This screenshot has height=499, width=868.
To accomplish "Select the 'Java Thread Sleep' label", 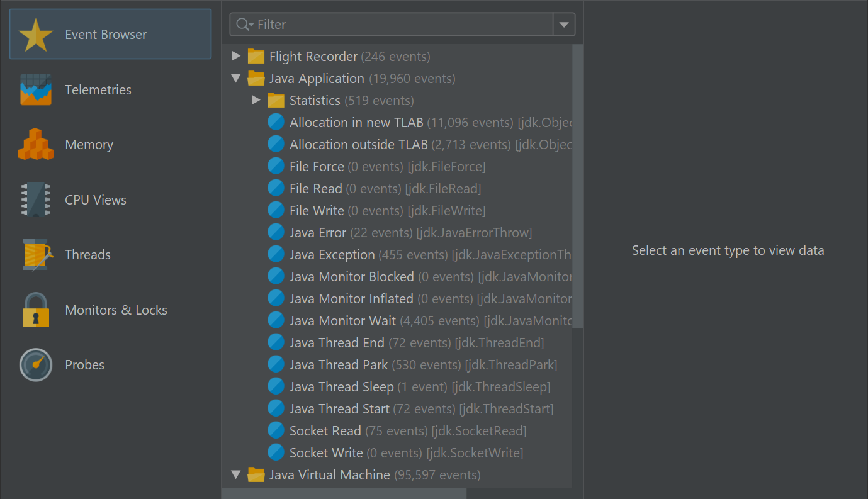I will (341, 387).
